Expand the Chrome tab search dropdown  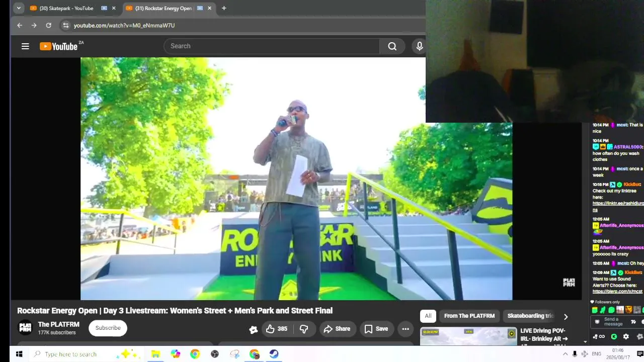(19, 8)
